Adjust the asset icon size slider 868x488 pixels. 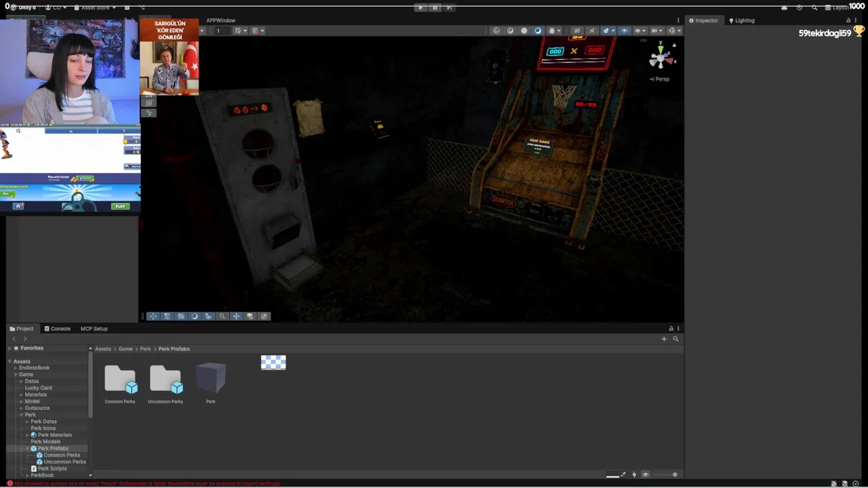point(665,474)
